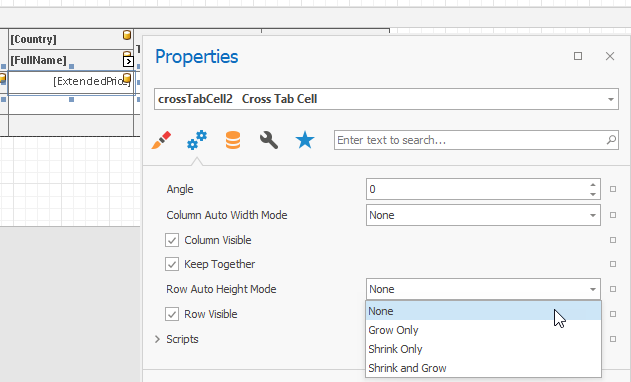Toggle the Keep Together checkbox
Screen dimensions: 631x382
click(172, 264)
